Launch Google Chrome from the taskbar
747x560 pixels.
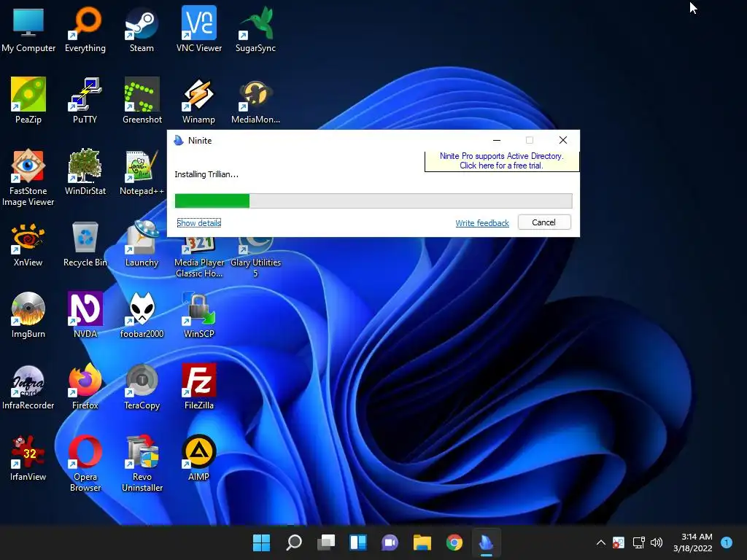click(454, 542)
